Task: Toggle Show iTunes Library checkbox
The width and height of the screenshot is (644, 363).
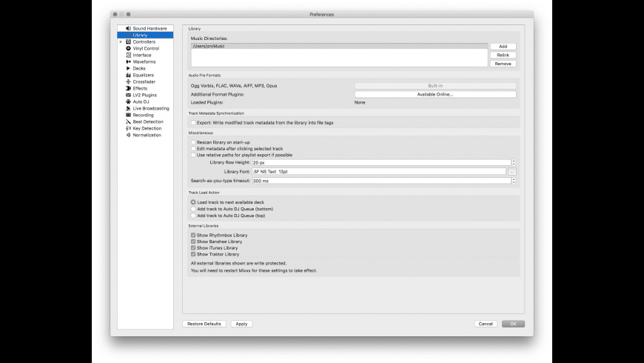Action: coord(193,248)
